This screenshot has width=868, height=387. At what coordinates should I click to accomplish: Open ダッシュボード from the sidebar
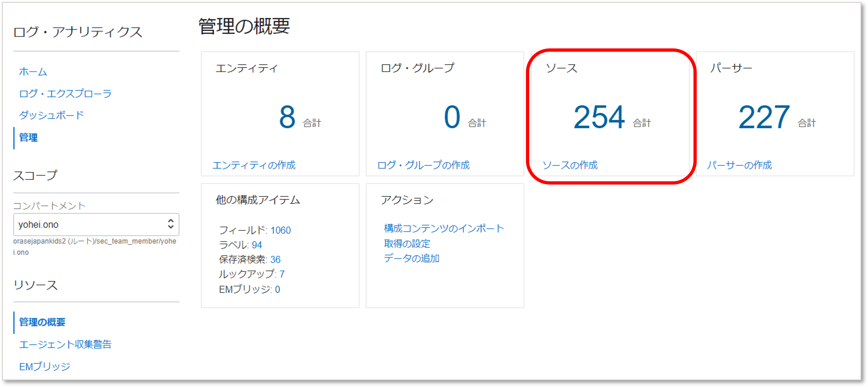coord(52,115)
